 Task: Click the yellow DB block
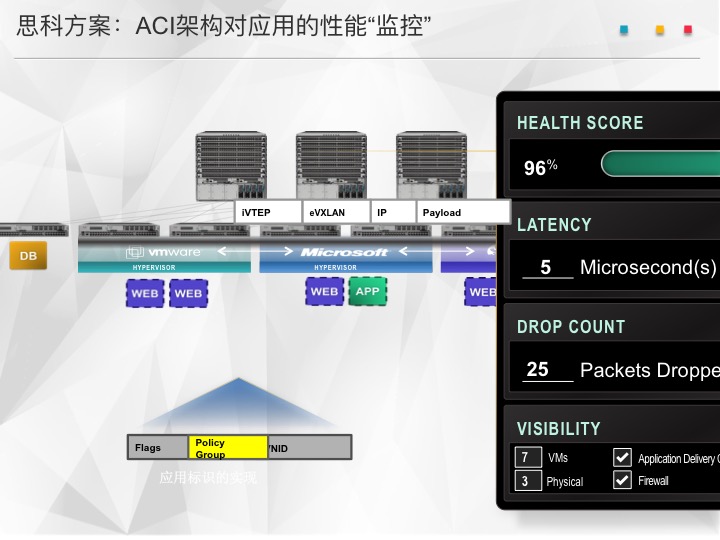point(28,255)
